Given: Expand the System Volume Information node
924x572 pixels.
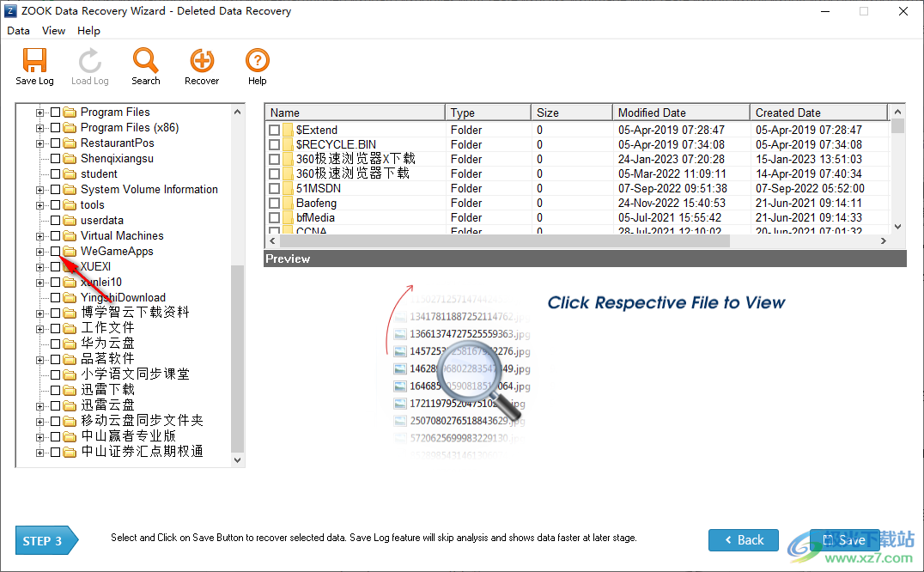Looking at the screenshot, I should coord(40,189).
